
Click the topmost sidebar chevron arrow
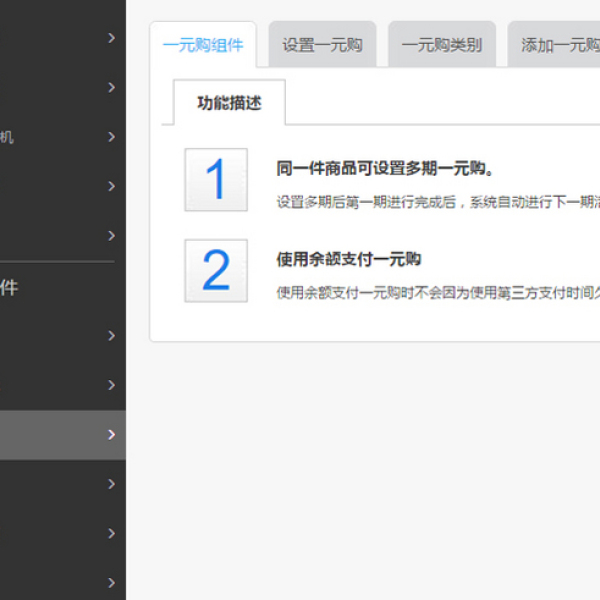click(x=111, y=38)
